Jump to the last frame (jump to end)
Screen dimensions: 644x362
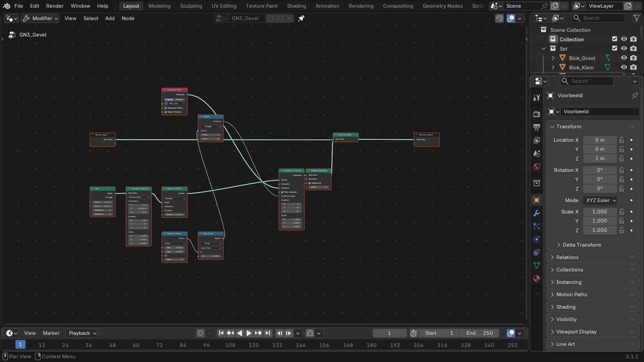pos(268,333)
